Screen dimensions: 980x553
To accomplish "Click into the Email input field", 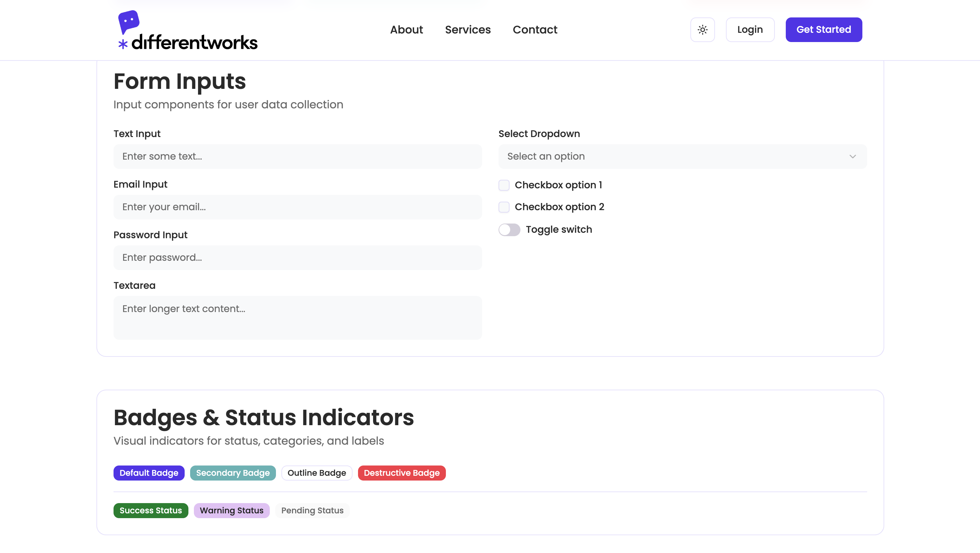I will click(297, 207).
